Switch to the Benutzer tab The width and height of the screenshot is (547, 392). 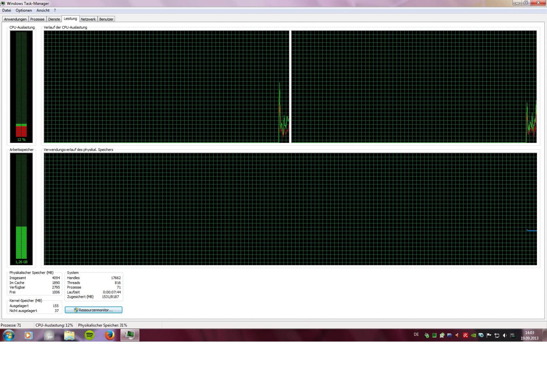pos(106,19)
